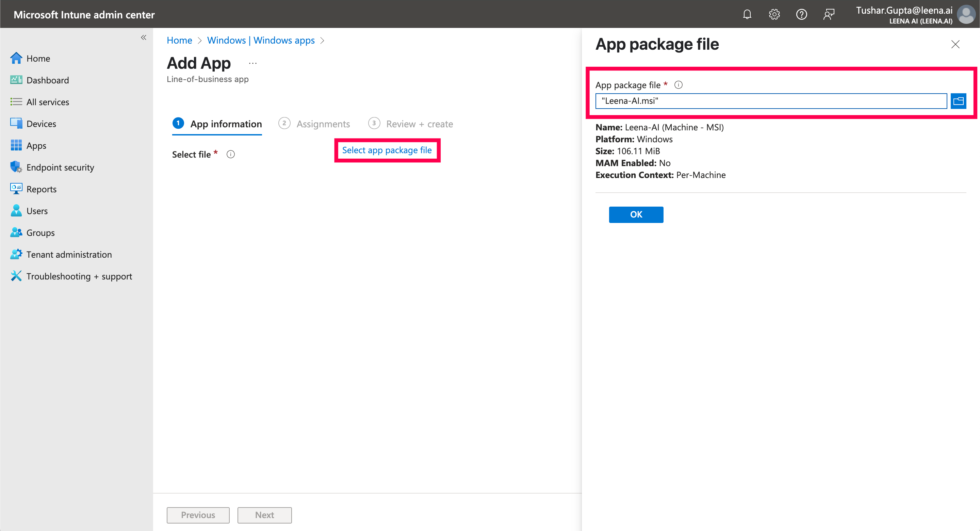Close the App package file panel

coord(955,45)
